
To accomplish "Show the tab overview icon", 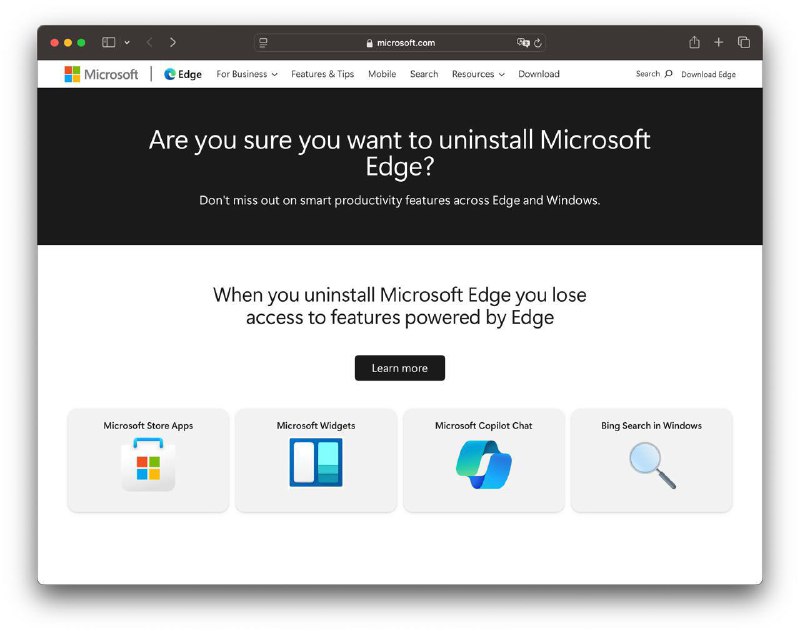I will tap(744, 42).
